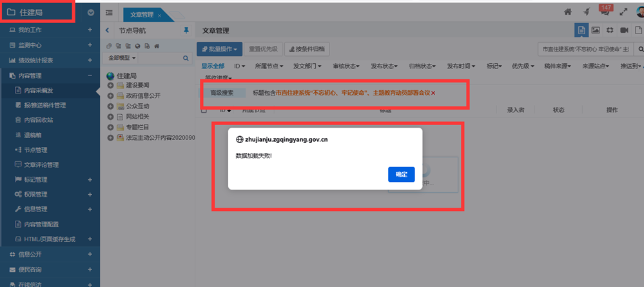Expand the 政府信息公开 tree node
This screenshot has height=287, width=644.
click(110, 96)
